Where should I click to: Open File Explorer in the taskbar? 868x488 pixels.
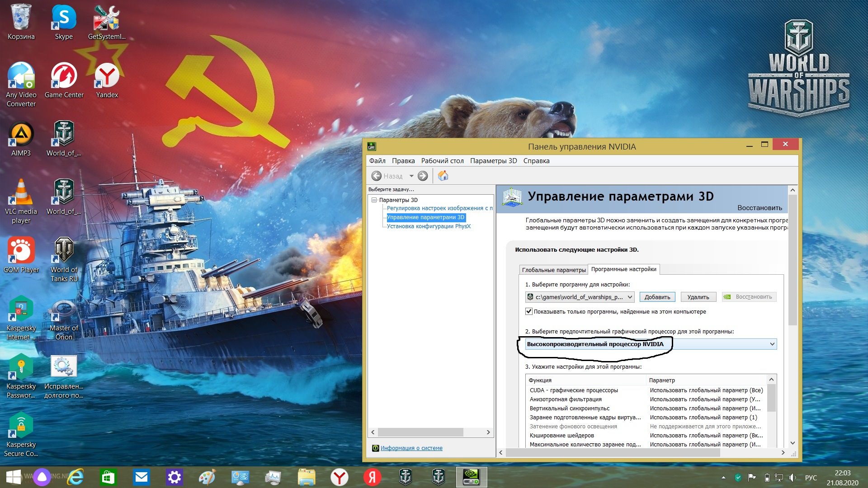(x=307, y=477)
